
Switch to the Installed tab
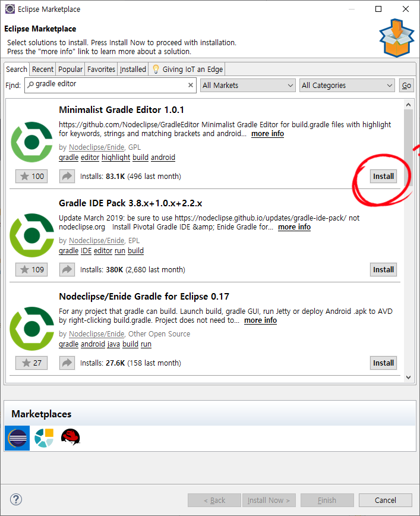(133, 69)
